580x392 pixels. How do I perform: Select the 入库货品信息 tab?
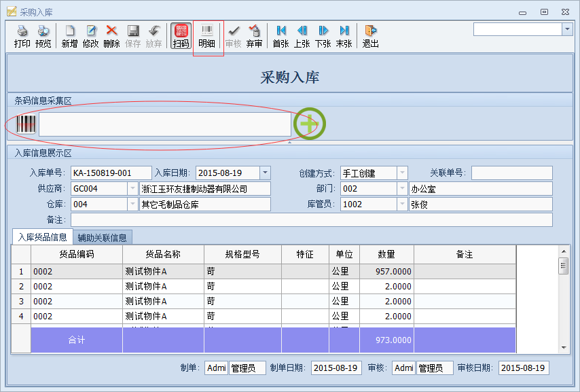pos(43,237)
